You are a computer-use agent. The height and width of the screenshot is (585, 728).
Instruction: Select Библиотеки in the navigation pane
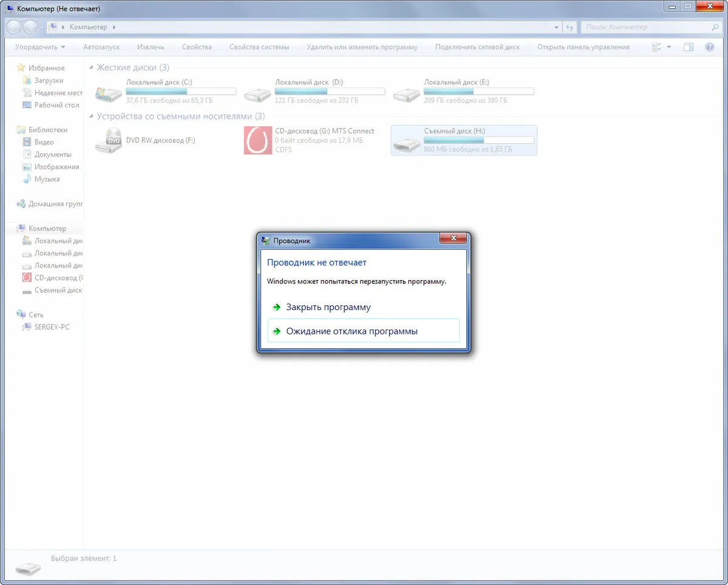(x=48, y=130)
